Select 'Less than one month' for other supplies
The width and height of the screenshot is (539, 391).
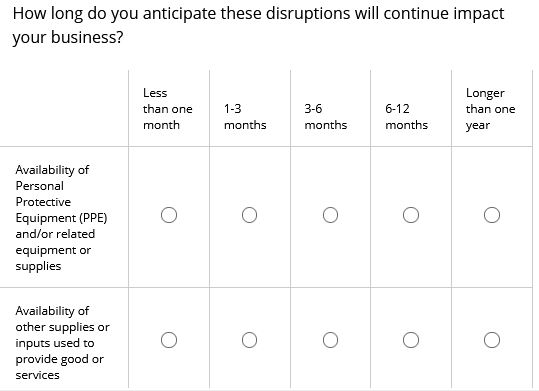(x=169, y=340)
